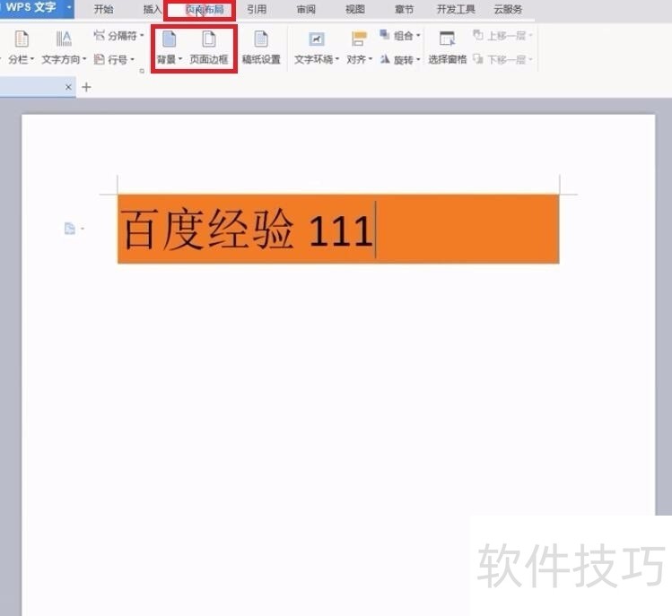672x616 pixels.
Task: Open the WPS 文字 application menu
Action: tap(31, 7)
